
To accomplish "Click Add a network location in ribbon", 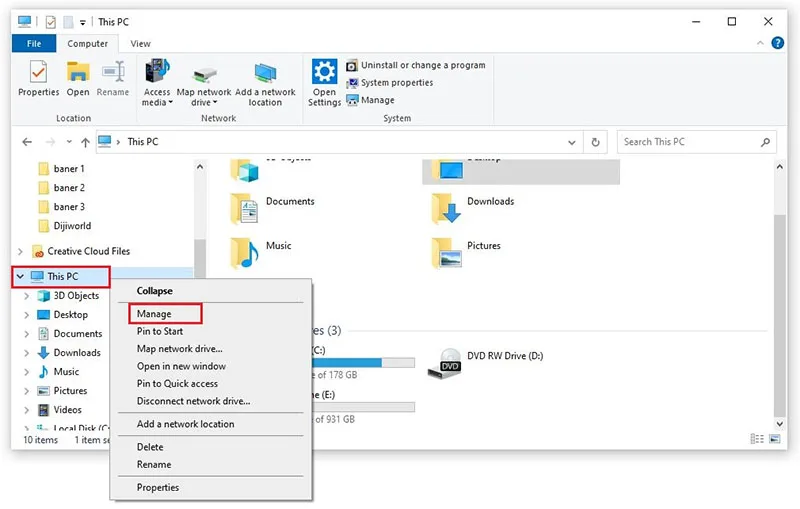I will coord(265,85).
